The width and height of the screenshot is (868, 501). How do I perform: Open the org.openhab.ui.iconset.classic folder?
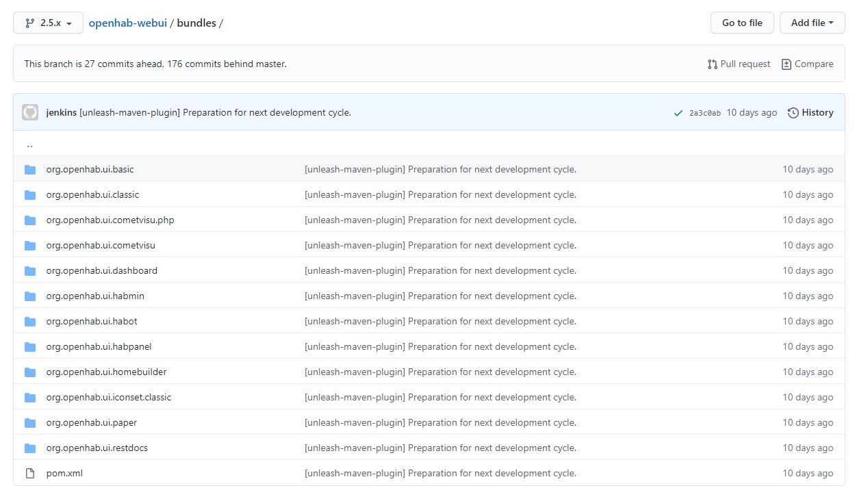pyautogui.click(x=109, y=397)
